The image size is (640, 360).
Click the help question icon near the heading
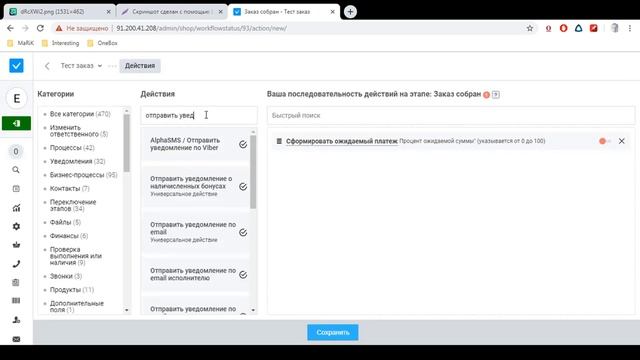(x=496, y=95)
